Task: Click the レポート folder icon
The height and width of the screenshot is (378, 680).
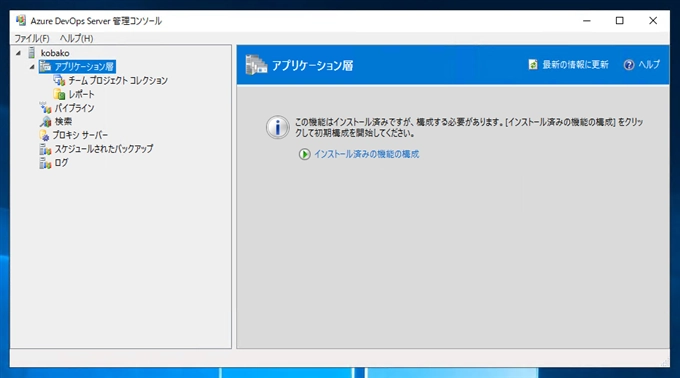Action: (59, 94)
